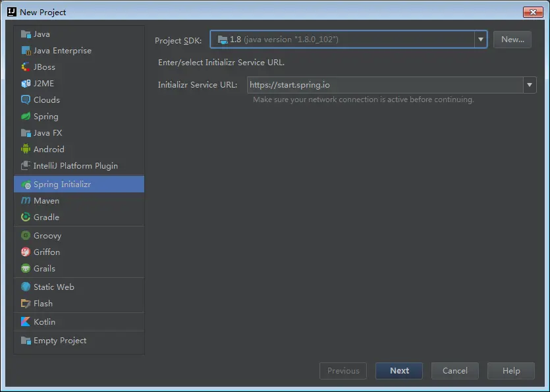Select the Java project type label
This screenshot has width=550, height=392.
(x=41, y=34)
